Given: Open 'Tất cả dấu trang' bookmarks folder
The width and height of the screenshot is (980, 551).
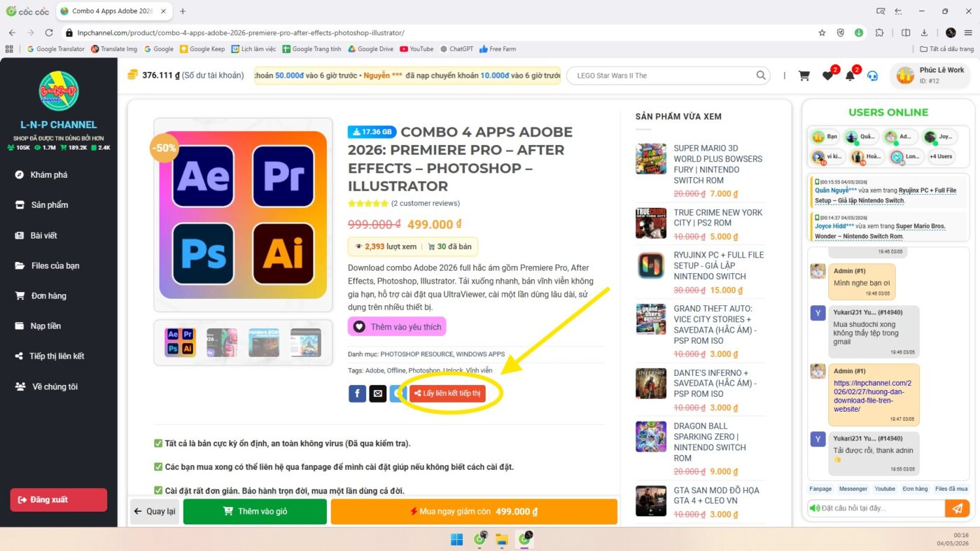Looking at the screenshot, I should (947, 49).
